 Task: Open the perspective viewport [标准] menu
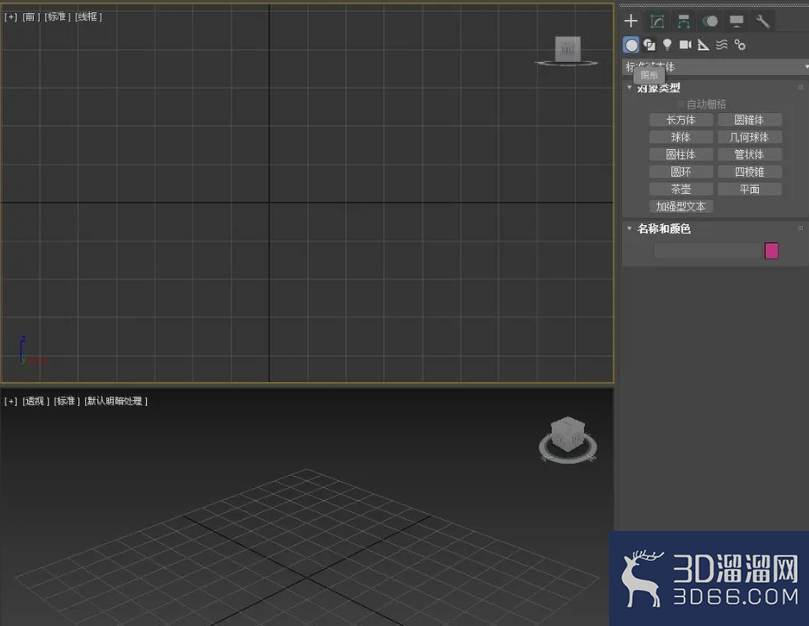[67, 401]
